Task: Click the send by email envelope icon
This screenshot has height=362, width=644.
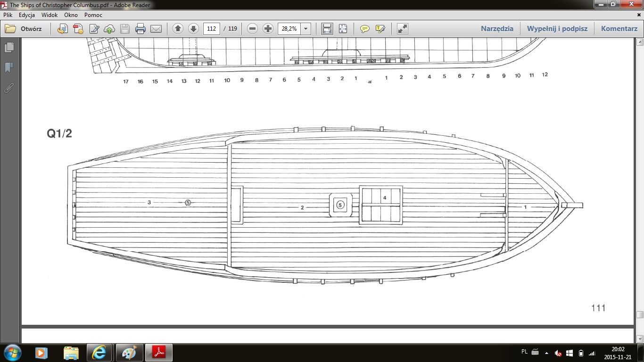Action: tap(156, 29)
